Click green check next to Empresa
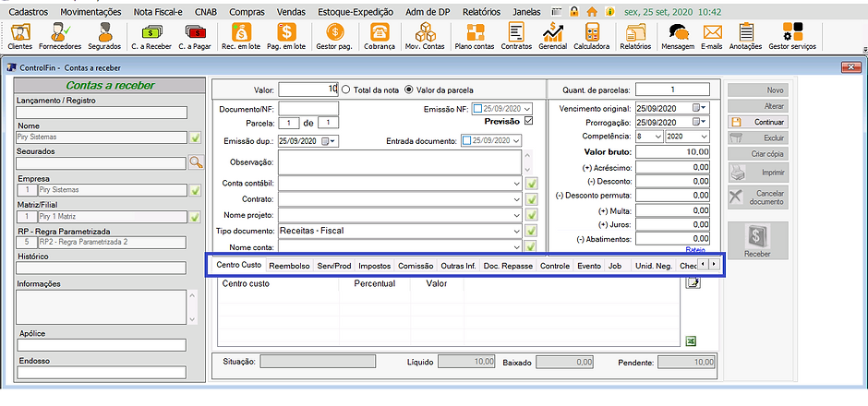This screenshot has width=868, height=406. click(196, 190)
